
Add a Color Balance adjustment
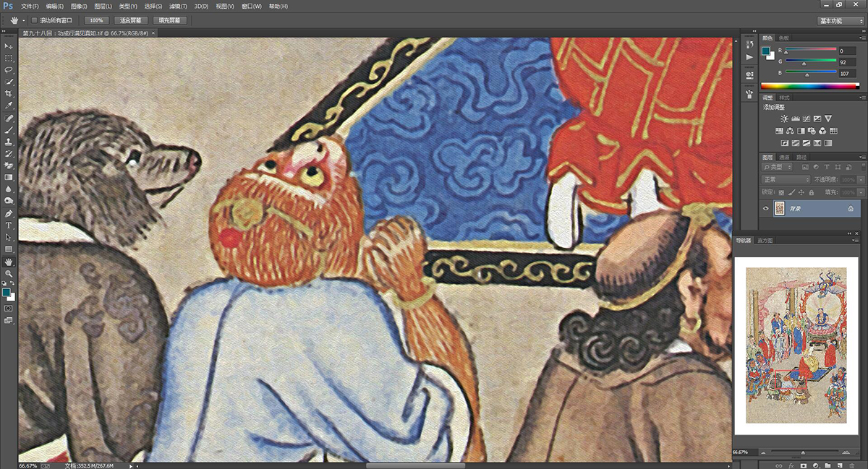tap(790, 131)
